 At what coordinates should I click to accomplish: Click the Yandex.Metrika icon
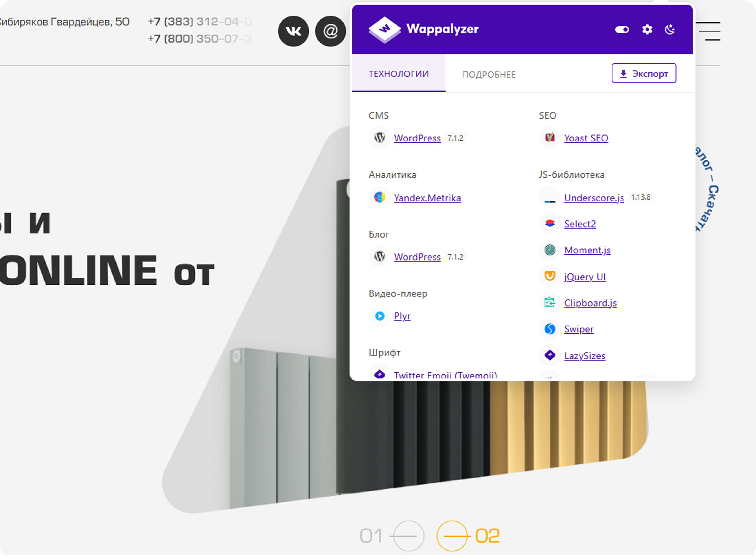click(379, 197)
